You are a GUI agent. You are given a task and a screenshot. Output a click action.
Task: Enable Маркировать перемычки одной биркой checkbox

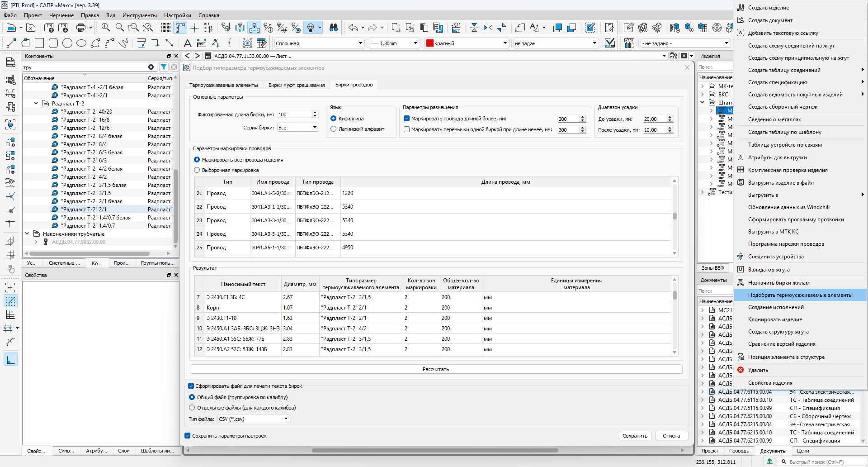(406, 129)
